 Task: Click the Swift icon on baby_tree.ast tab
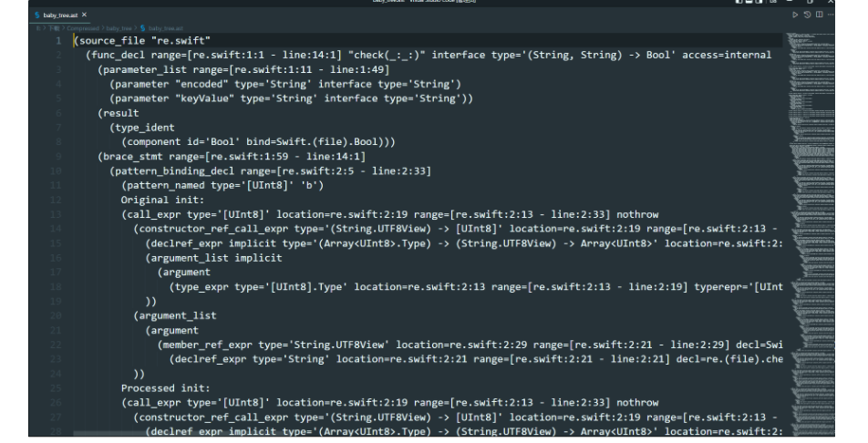point(37,15)
